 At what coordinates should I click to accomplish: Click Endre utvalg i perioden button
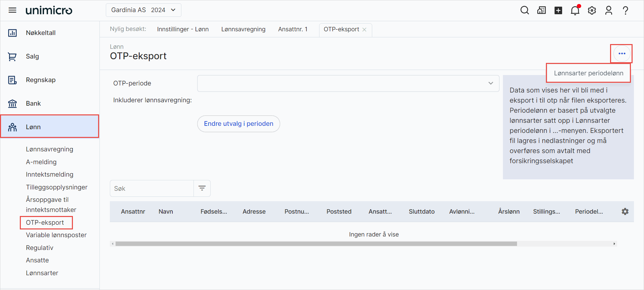[x=239, y=124]
